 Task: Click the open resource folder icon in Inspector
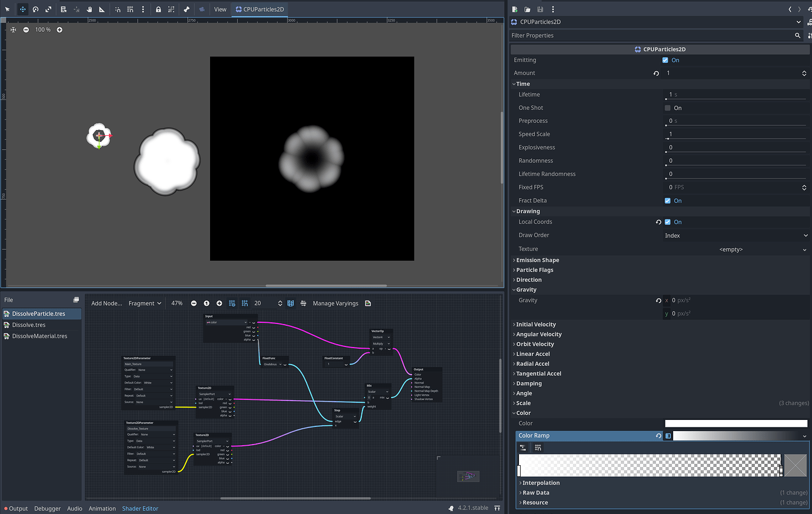click(527, 9)
